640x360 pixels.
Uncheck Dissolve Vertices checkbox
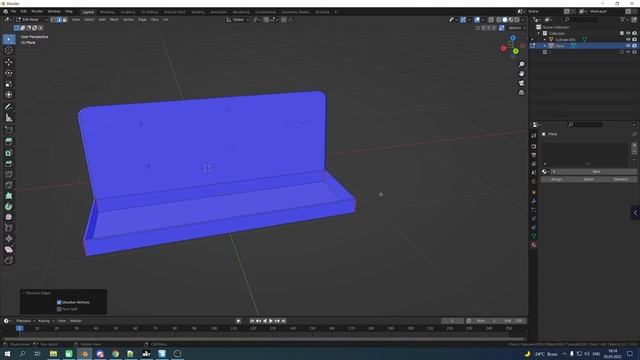tap(59, 302)
